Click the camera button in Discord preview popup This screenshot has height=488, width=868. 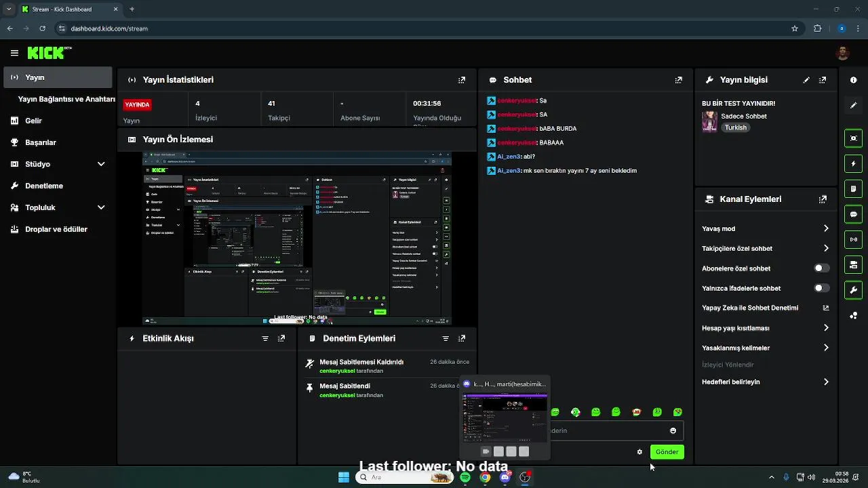[486, 451]
